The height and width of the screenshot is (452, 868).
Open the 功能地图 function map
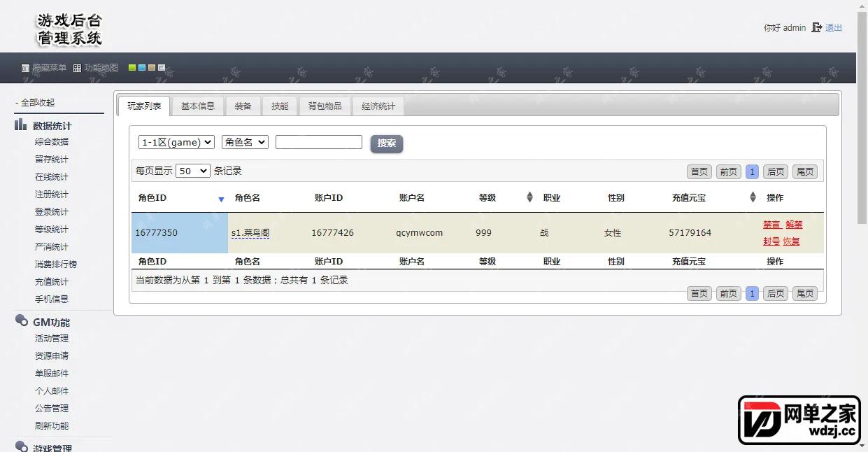(x=96, y=68)
